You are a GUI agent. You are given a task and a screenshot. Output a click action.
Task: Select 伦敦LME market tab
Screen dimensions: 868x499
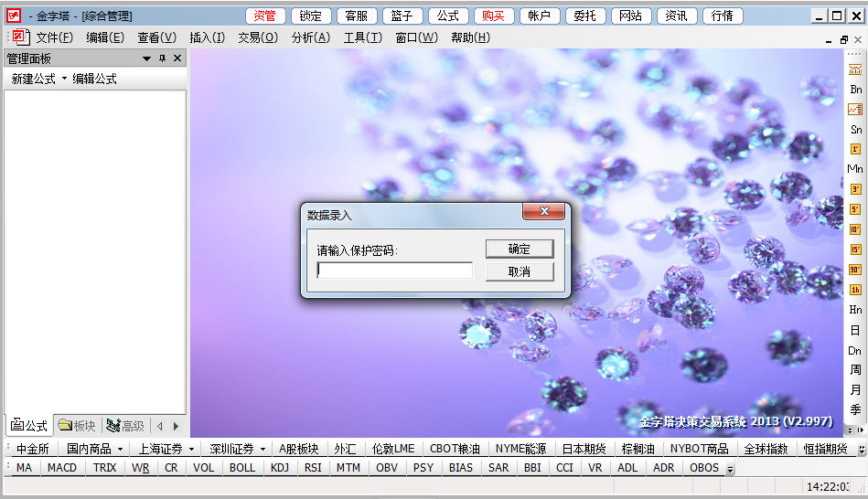(x=393, y=450)
